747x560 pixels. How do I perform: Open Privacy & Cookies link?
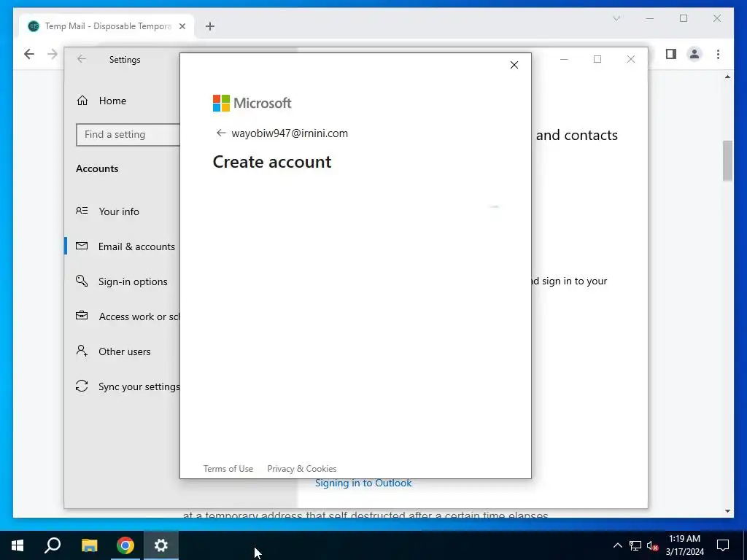[x=302, y=469]
